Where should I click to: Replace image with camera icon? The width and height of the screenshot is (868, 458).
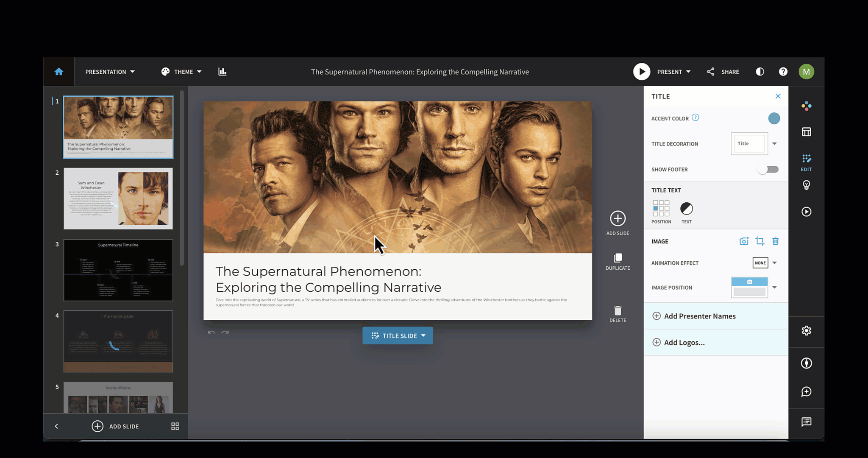tap(744, 241)
